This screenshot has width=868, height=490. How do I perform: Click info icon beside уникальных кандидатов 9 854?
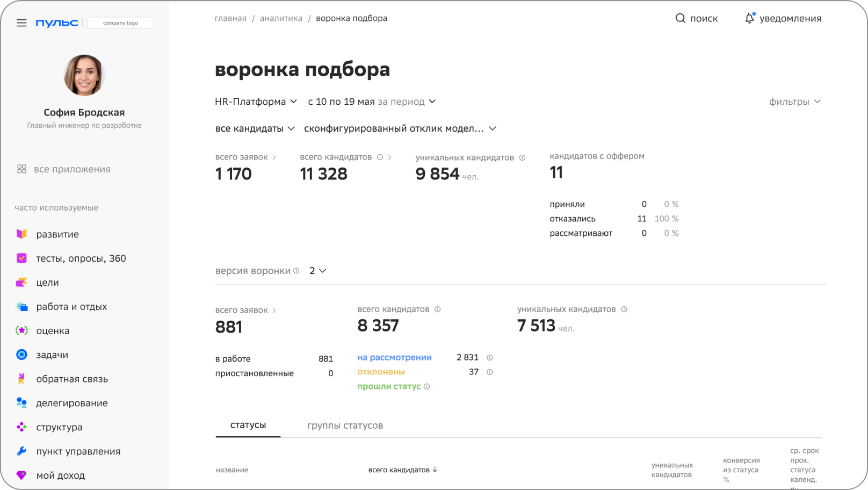tap(522, 158)
